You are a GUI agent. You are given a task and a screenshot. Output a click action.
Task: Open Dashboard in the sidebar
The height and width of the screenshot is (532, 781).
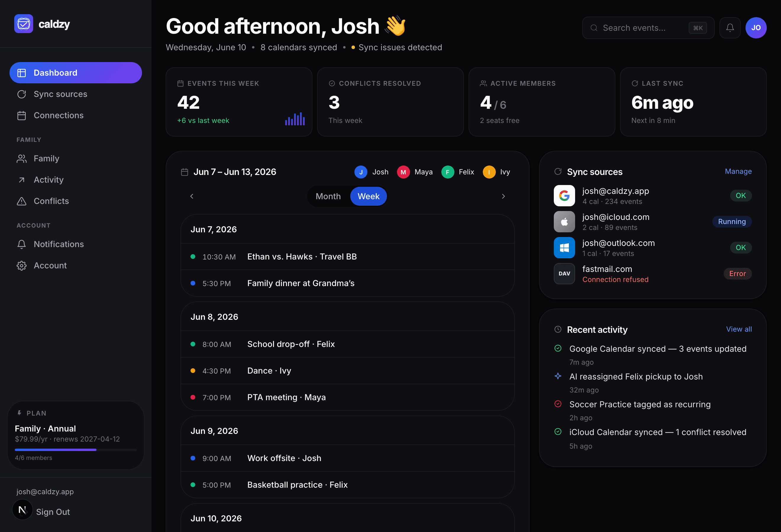[76, 73]
